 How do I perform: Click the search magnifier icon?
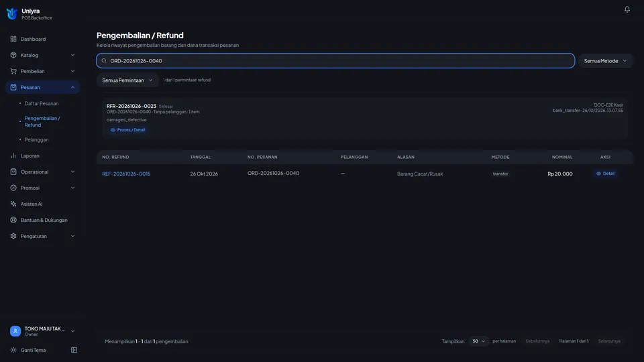tap(104, 61)
